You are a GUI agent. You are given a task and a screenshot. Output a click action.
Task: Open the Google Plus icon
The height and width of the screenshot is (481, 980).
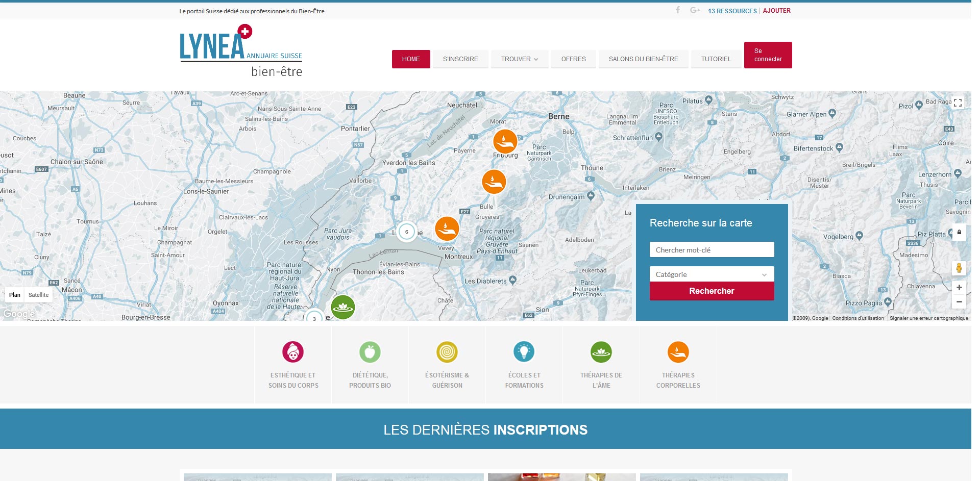click(x=695, y=10)
